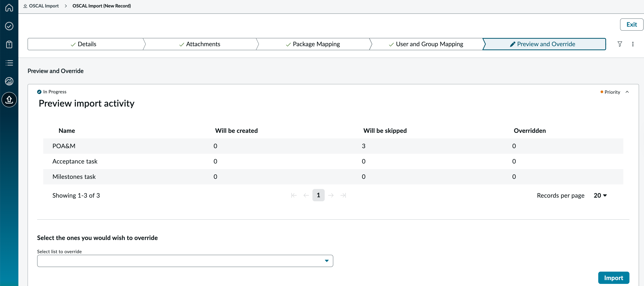Image resolution: width=644 pixels, height=286 pixels.
Task: Click Milestones task Overridden value
Action: [x=514, y=177]
